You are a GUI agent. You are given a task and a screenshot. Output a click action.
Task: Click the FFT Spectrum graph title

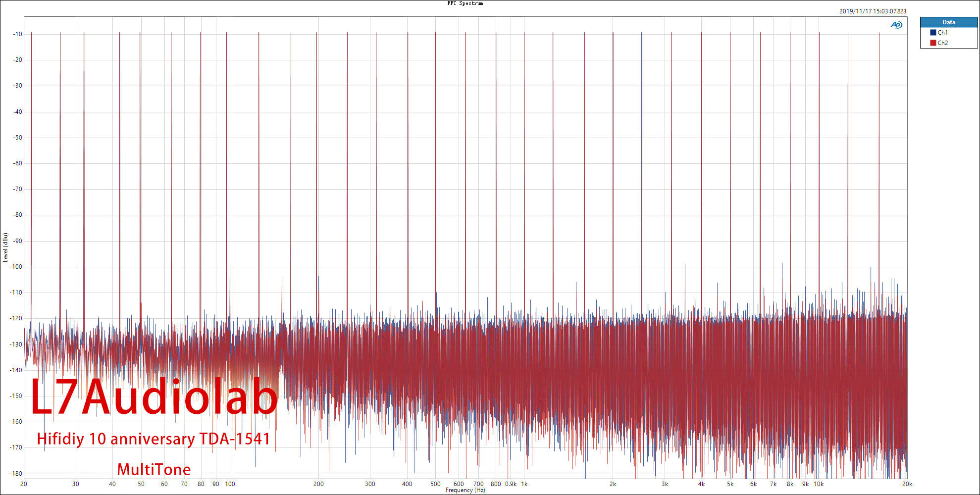pyautogui.click(x=465, y=3)
